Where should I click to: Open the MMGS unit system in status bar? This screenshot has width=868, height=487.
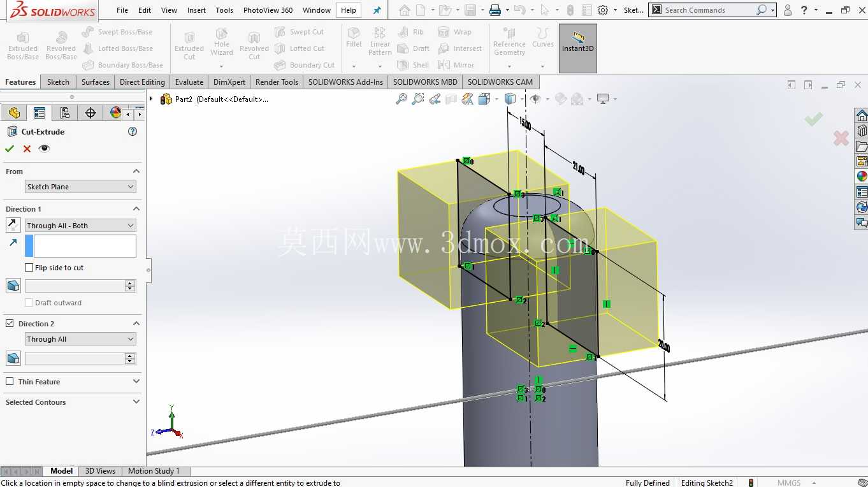(789, 483)
